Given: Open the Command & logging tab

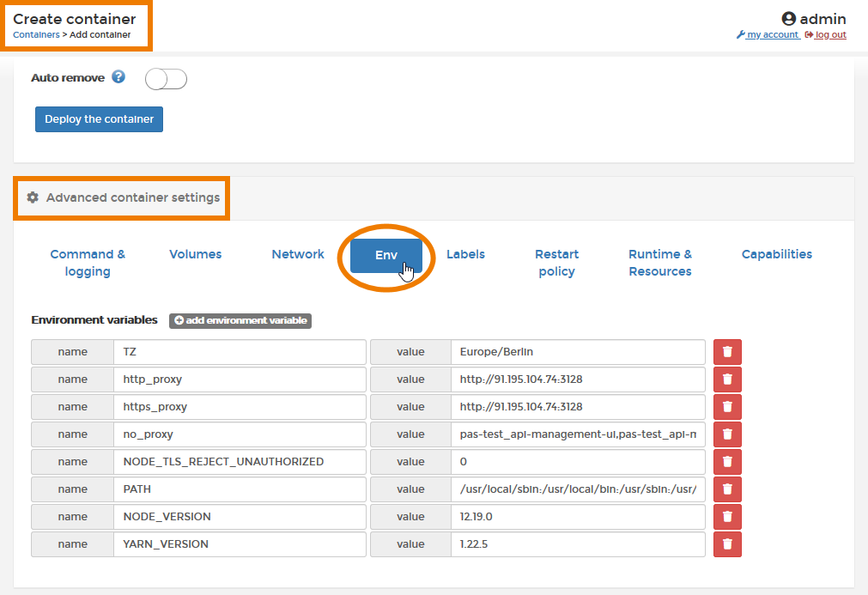Looking at the screenshot, I should 88,263.
